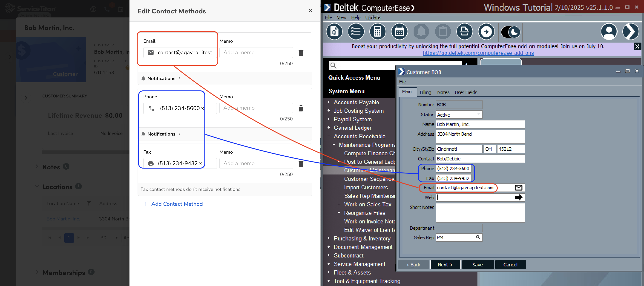The width and height of the screenshot is (644, 286).
Task: Expand Work on Sales Tax node
Action: click(339, 204)
